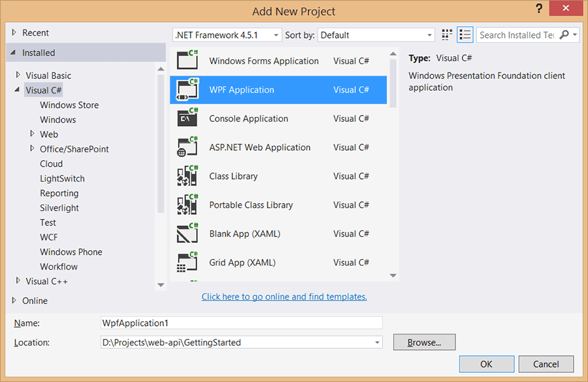Screen dimensions: 588x382
Task: Open the Location path dropdown arrow
Action: coord(377,342)
